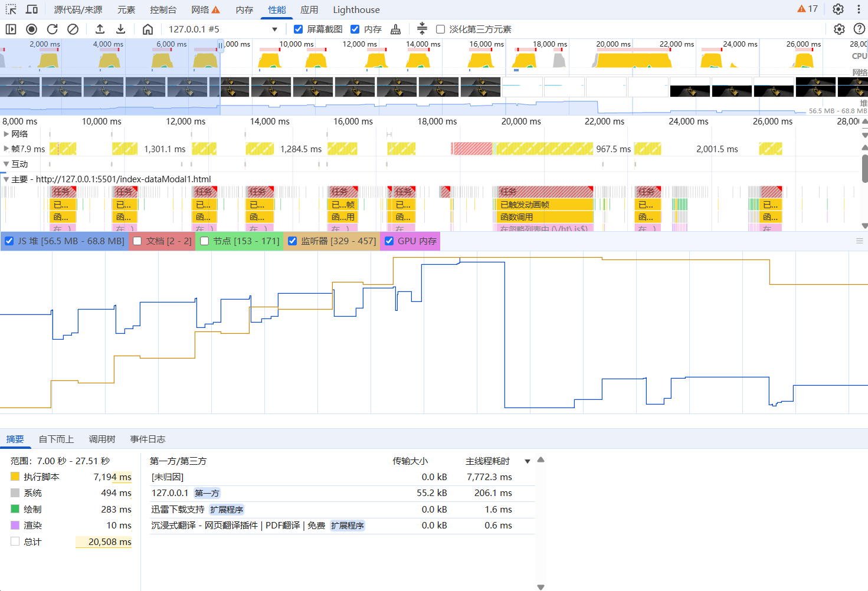Click the reload and record icon
This screenshot has height=591, width=868.
[53, 29]
